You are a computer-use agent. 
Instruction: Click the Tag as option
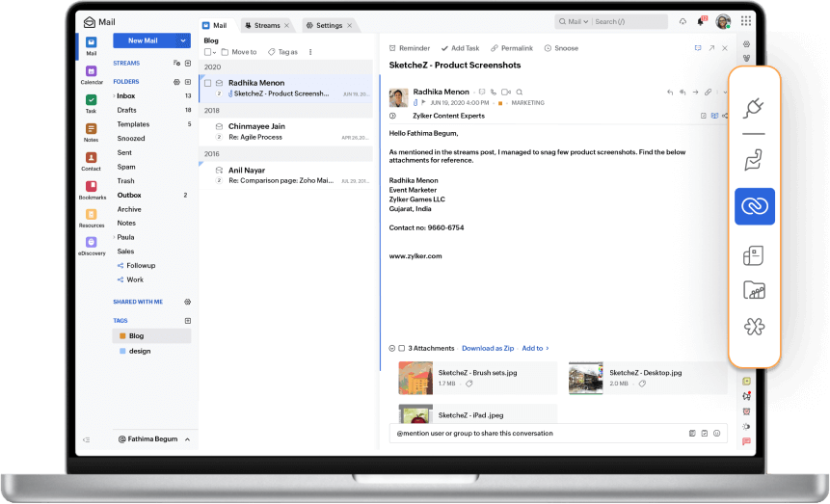click(282, 52)
